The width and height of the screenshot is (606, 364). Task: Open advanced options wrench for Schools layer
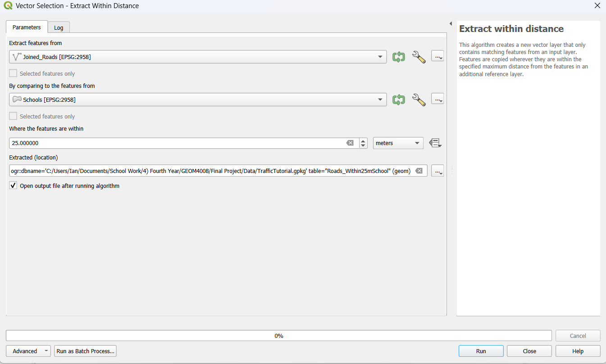(x=419, y=100)
